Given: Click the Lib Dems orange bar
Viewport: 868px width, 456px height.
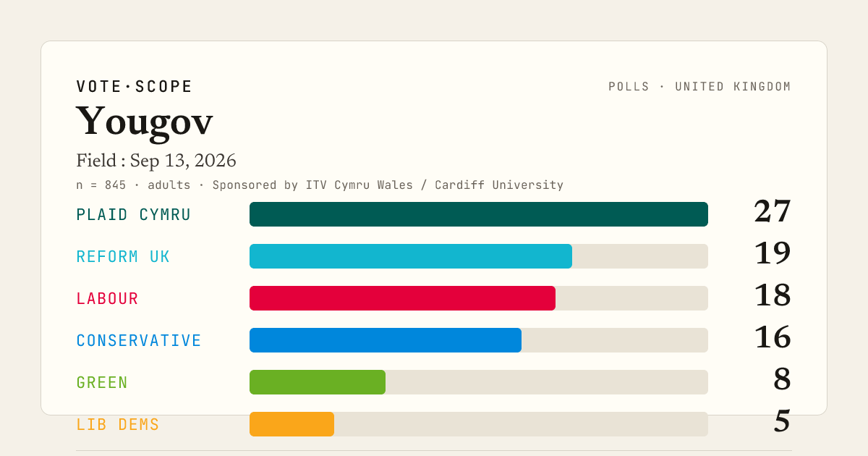Looking at the screenshot, I should click(x=292, y=424).
